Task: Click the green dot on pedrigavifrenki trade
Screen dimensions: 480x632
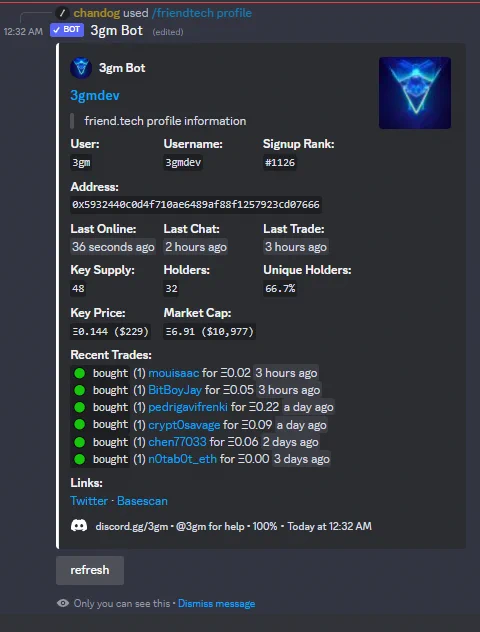Action: (x=80, y=407)
